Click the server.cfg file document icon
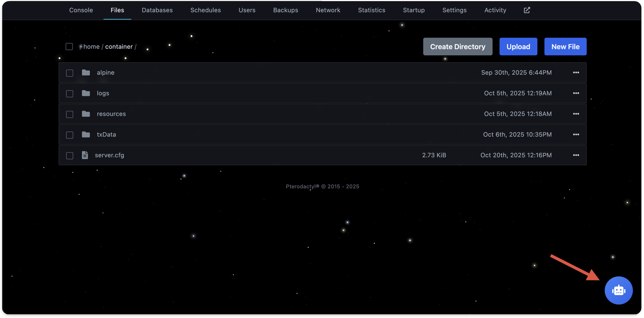The width and height of the screenshot is (644, 318). 85,155
